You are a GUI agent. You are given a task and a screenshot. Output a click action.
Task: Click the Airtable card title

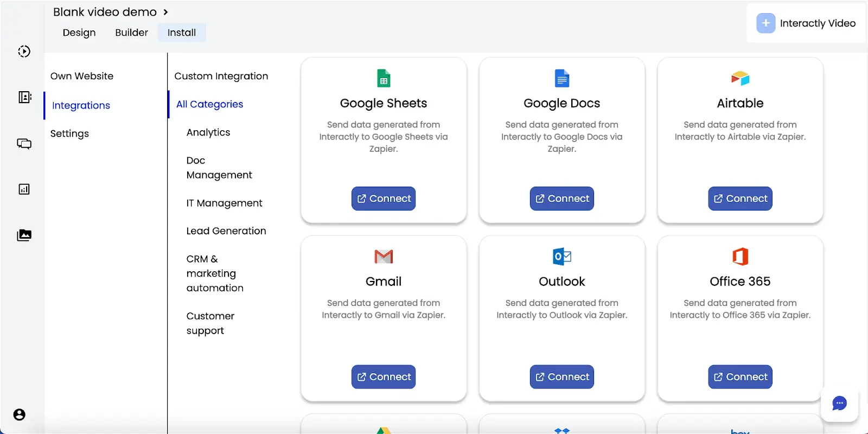click(740, 103)
